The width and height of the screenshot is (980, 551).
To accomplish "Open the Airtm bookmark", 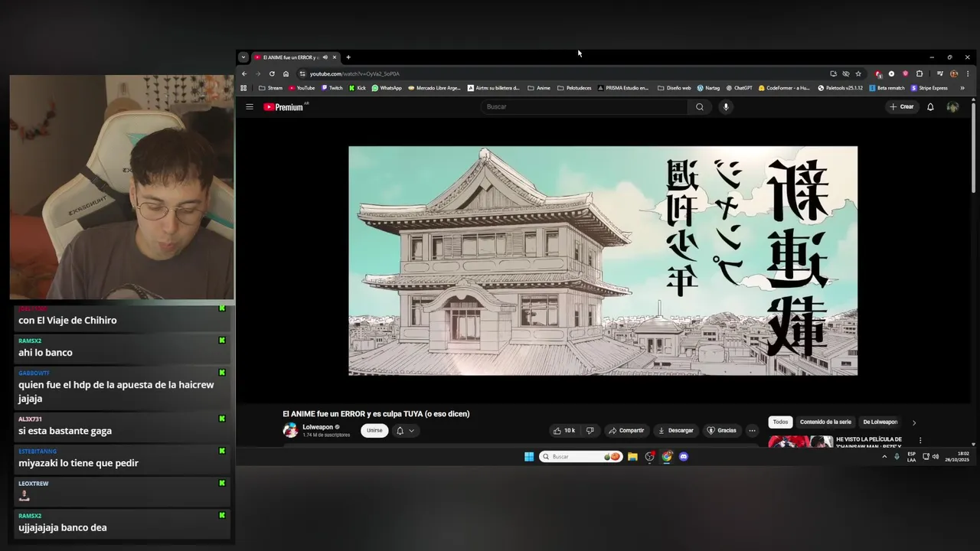I will click(x=494, y=88).
